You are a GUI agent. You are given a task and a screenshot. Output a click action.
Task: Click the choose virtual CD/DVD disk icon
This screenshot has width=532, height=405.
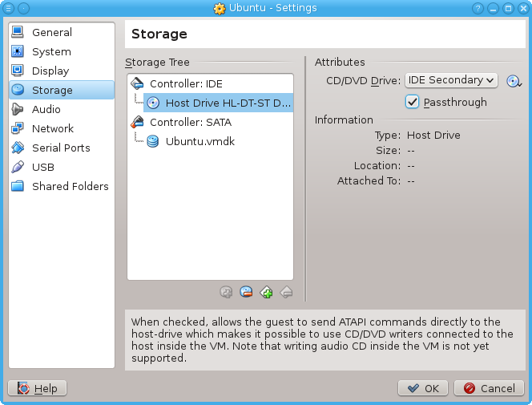514,81
